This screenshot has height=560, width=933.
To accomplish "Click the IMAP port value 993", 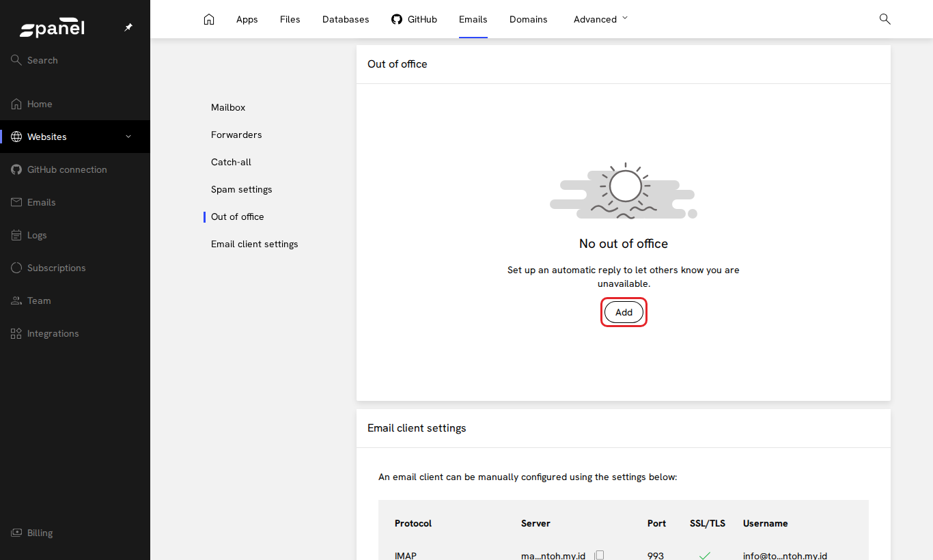I will [x=656, y=555].
